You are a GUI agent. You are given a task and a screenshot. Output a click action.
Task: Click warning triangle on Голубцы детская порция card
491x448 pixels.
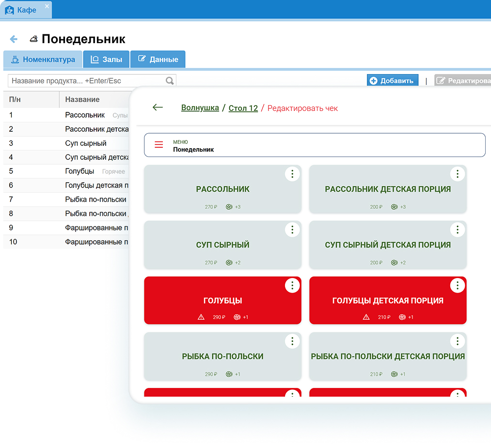click(366, 317)
